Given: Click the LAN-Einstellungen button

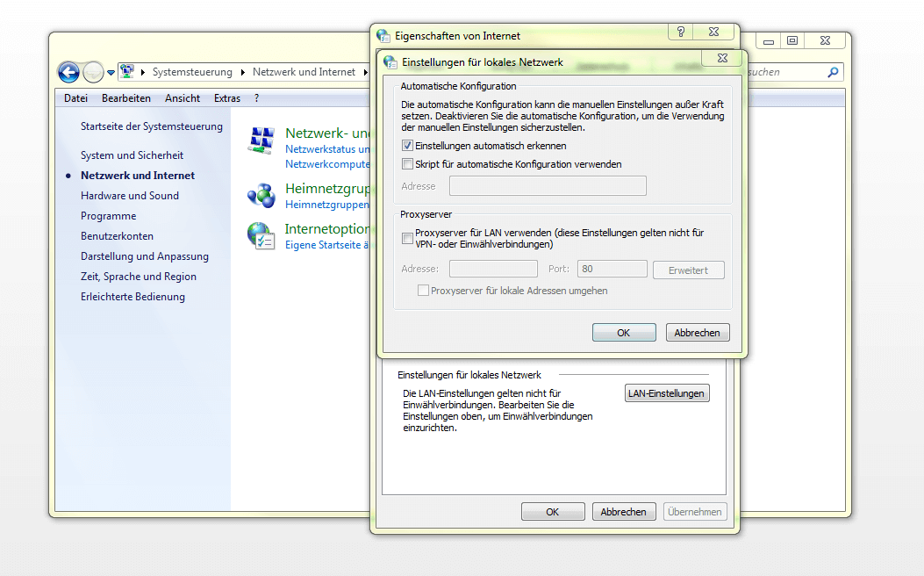Looking at the screenshot, I should pos(667,393).
